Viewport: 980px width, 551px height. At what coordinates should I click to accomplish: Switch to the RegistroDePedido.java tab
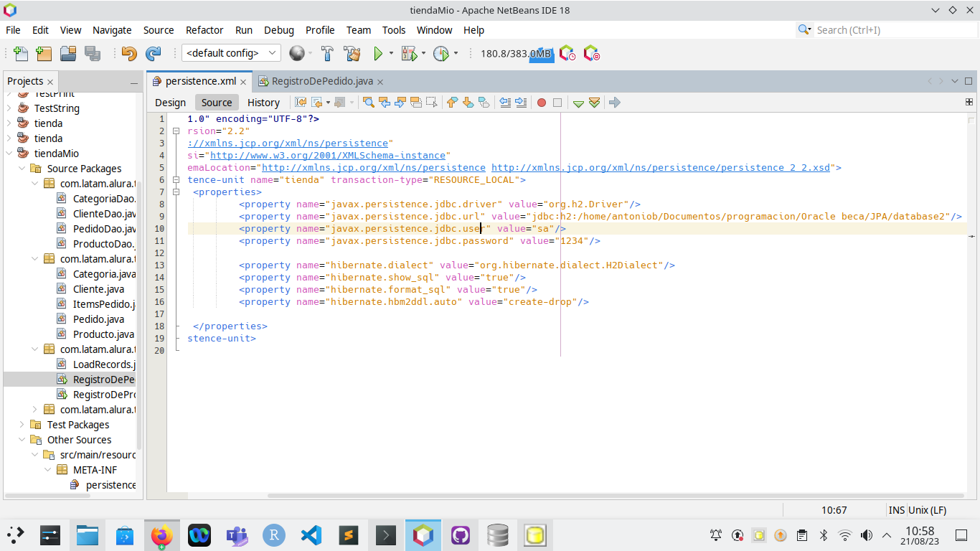(322, 81)
